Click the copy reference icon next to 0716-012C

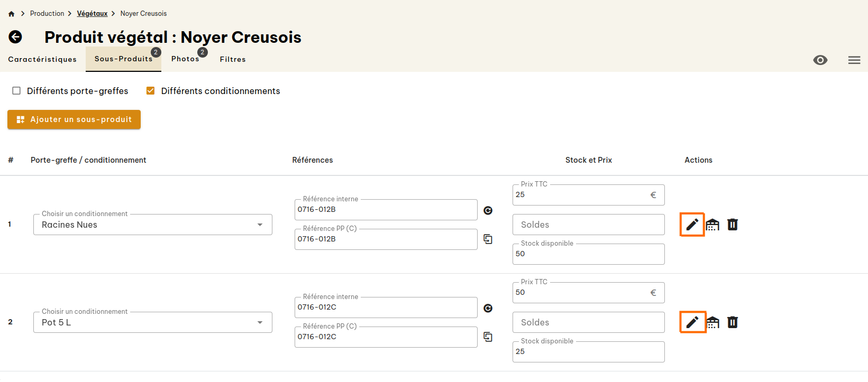pos(488,337)
